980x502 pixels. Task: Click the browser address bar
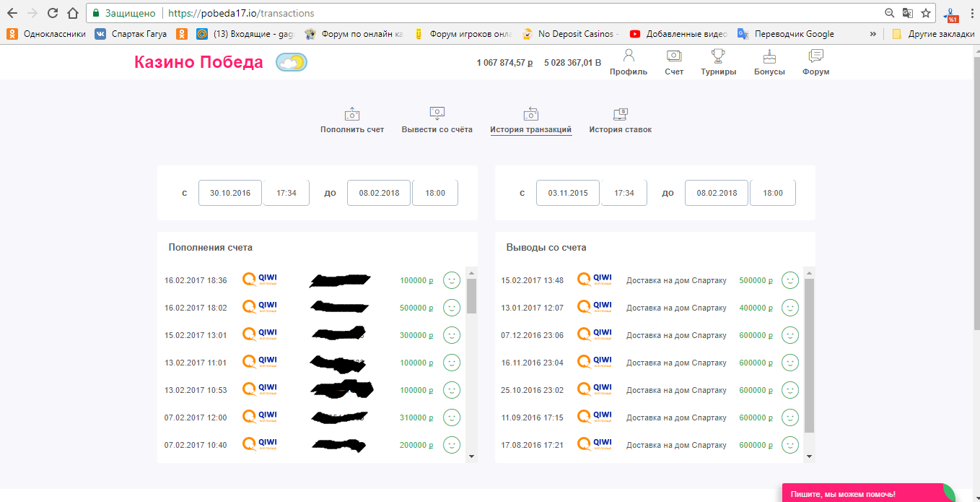[x=505, y=13]
